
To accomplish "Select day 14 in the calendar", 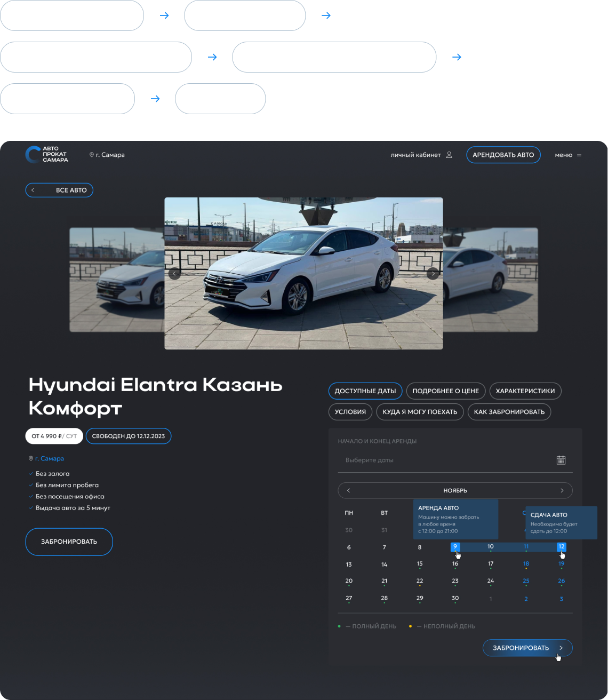I will coord(384,564).
